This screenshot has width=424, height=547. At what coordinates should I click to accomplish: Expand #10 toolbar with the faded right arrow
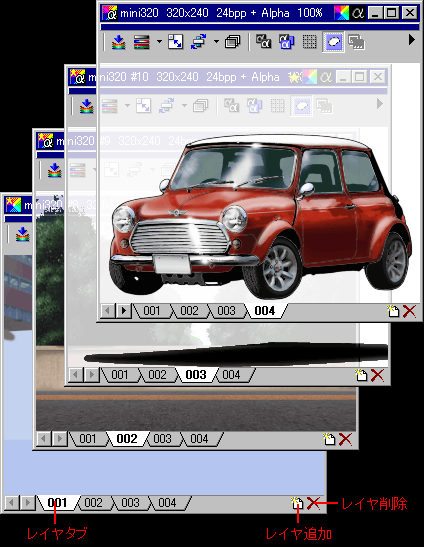[380, 104]
